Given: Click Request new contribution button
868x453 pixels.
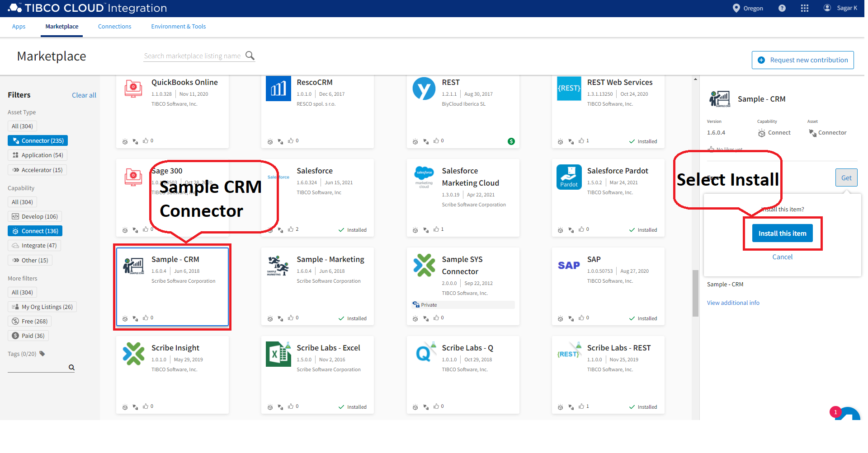Looking at the screenshot, I should click(x=802, y=60).
